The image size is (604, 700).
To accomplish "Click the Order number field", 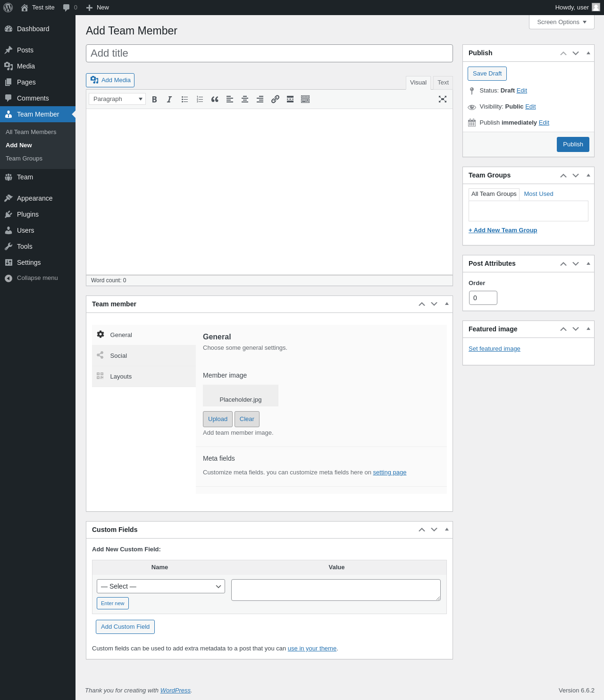I will (x=483, y=298).
